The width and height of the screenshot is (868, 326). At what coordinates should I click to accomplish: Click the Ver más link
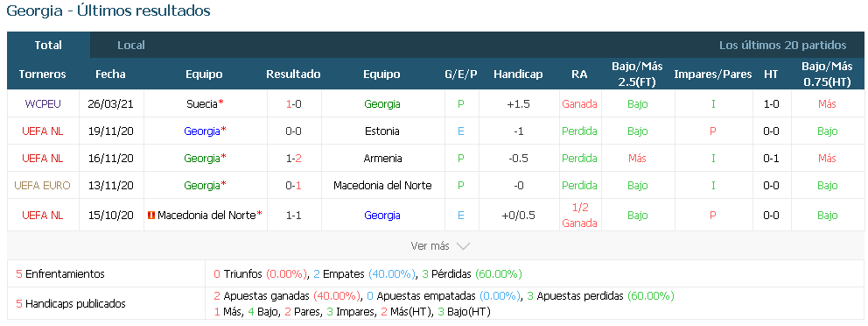pyautogui.click(x=430, y=245)
